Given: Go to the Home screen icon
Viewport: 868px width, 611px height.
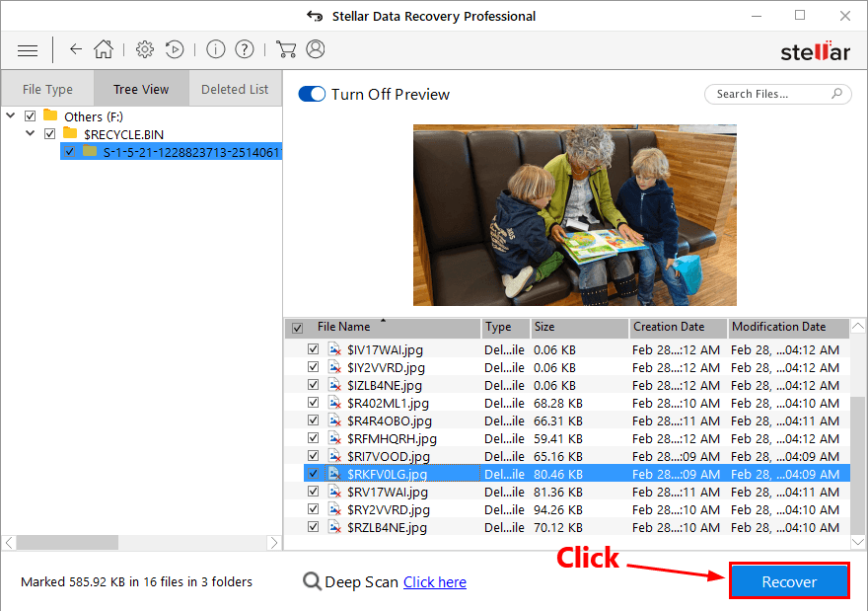Looking at the screenshot, I should pos(104,49).
